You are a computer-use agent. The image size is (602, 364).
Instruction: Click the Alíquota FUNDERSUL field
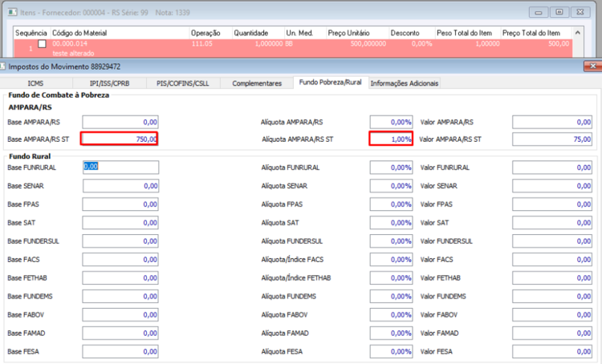tap(391, 241)
